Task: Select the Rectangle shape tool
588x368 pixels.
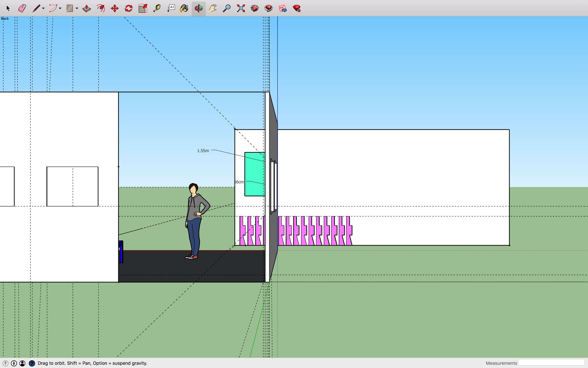Action: pyautogui.click(x=70, y=8)
